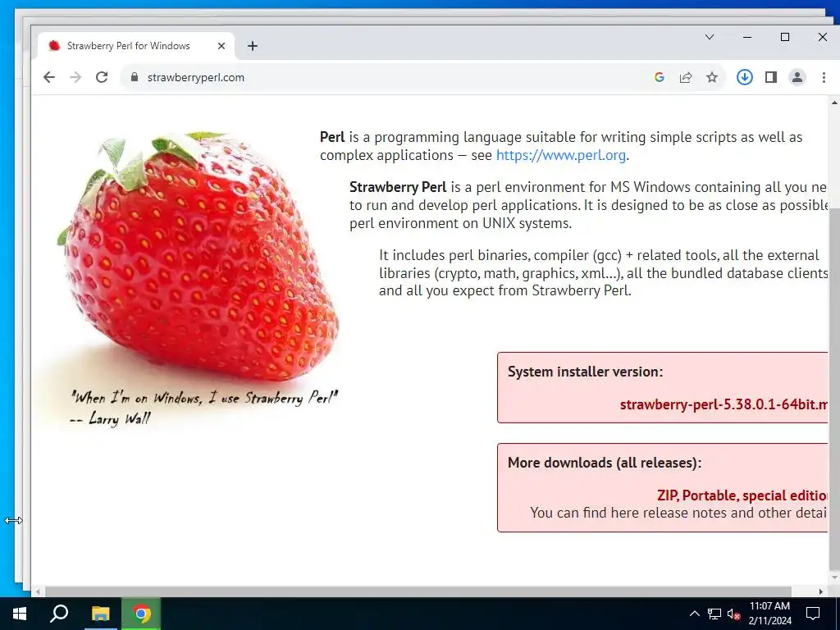840x630 pixels.
Task: Share this page using the share icon
Action: 686,77
